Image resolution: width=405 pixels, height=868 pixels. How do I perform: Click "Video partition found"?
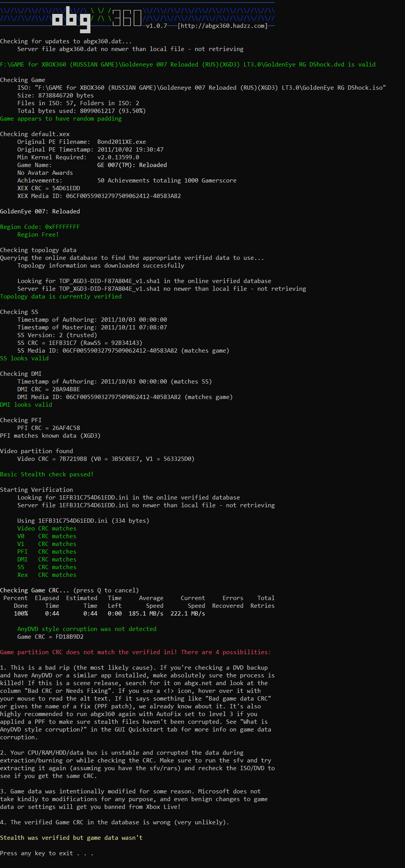point(37,451)
